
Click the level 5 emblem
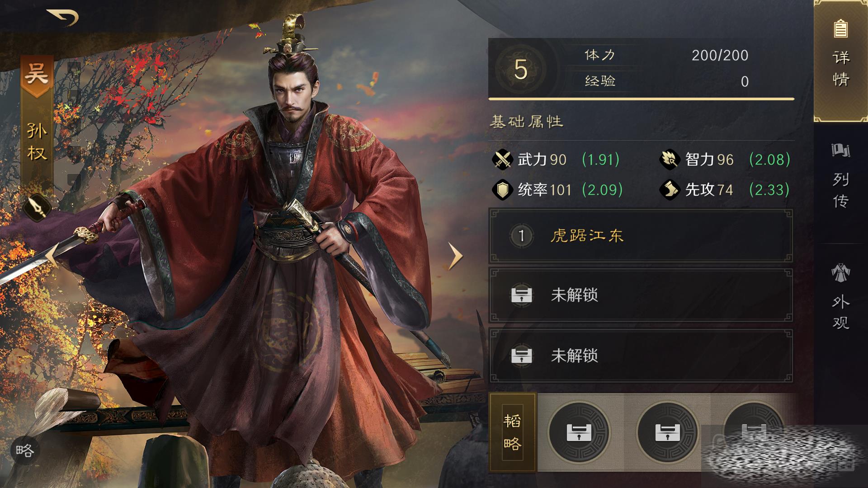(521, 69)
